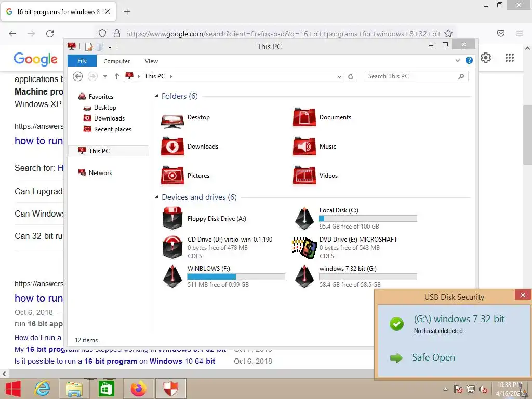The image size is (532, 399).
Task: Click Properties icon in quick access toolbar
Action: point(88,46)
